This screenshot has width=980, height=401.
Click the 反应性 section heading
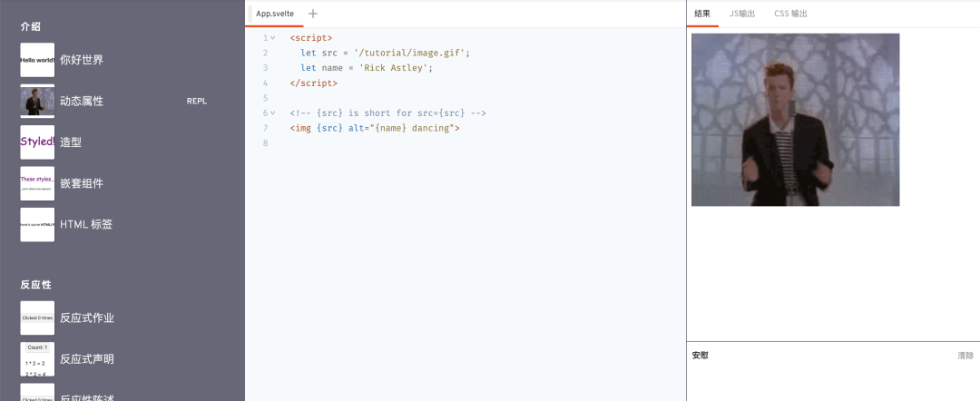35,285
